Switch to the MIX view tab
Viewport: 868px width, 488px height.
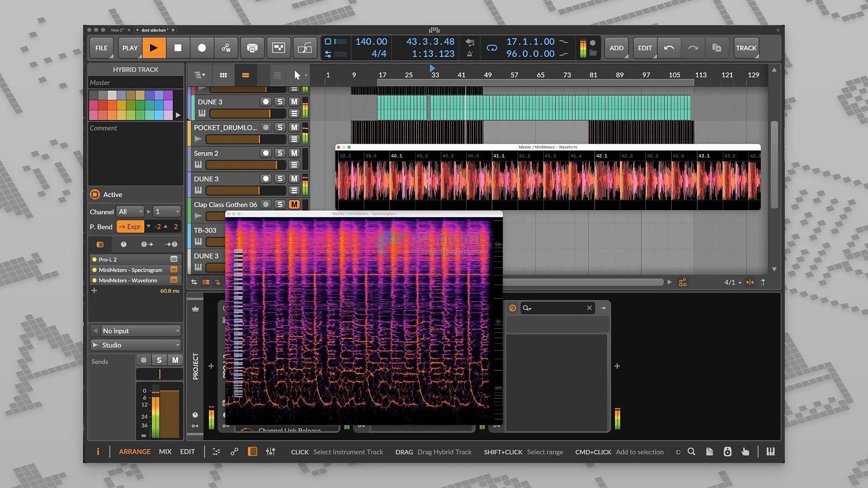(x=165, y=451)
